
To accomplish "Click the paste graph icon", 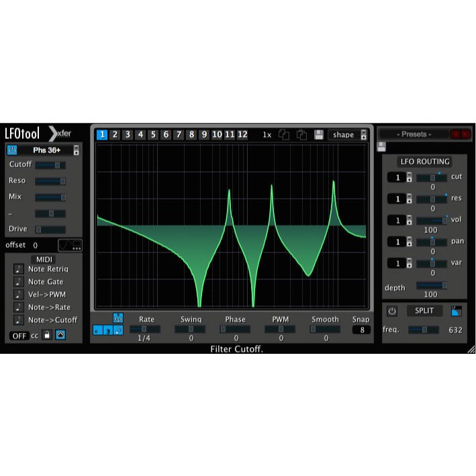I will click(301, 134).
